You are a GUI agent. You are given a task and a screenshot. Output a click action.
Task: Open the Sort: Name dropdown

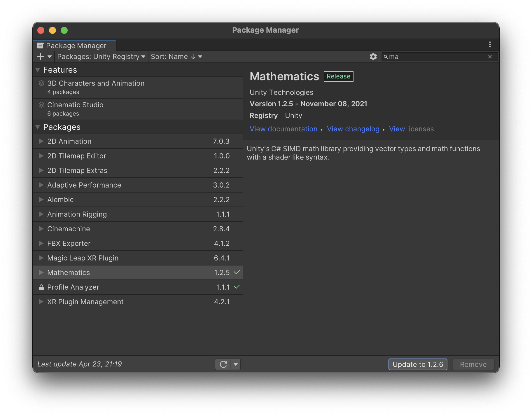176,57
